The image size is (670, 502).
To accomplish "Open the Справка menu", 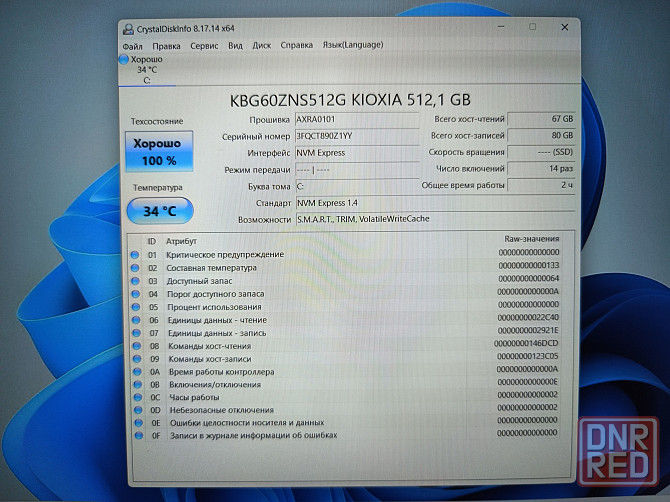I will coord(297,45).
